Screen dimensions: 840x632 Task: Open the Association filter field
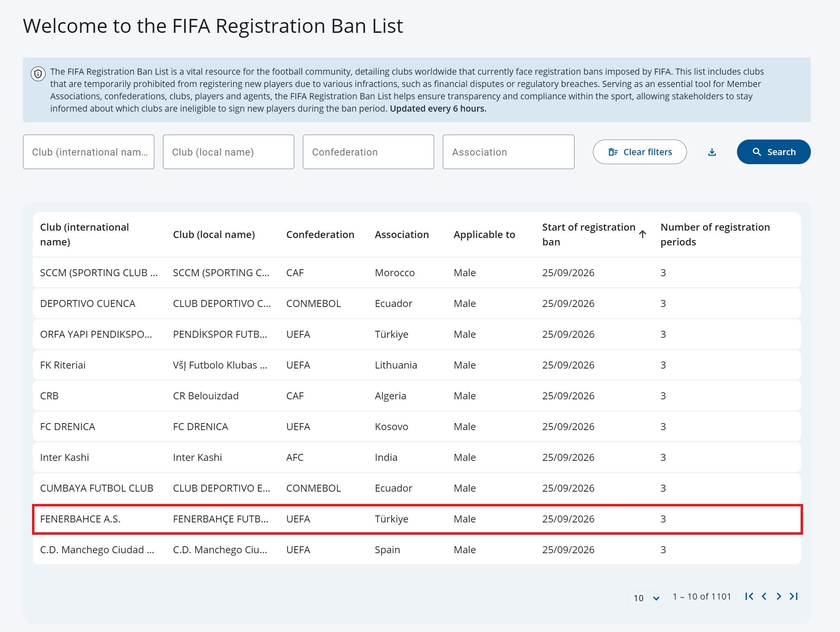pyautogui.click(x=508, y=152)
